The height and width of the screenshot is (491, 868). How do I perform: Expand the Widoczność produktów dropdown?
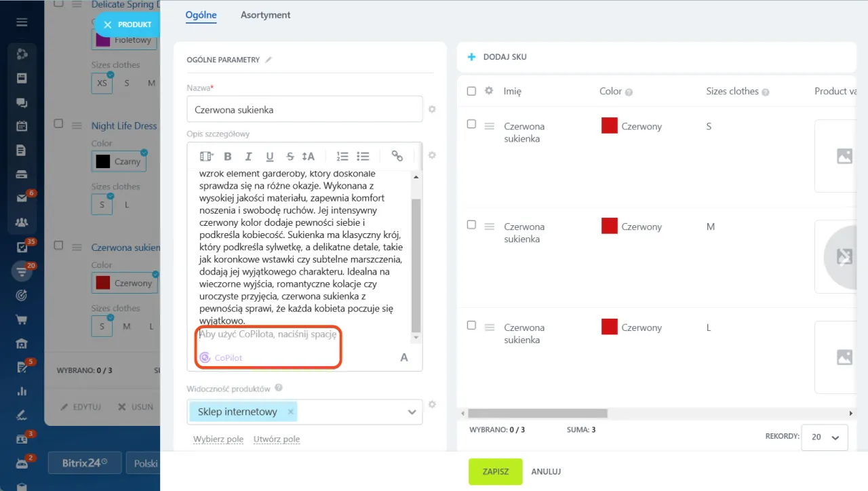pyautogui.click(x=412, y=412)
